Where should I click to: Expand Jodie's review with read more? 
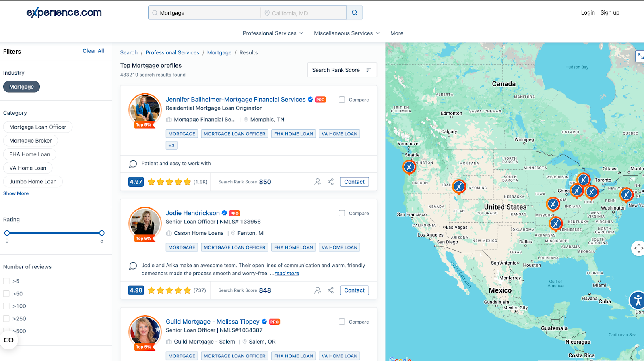point(287,273)
